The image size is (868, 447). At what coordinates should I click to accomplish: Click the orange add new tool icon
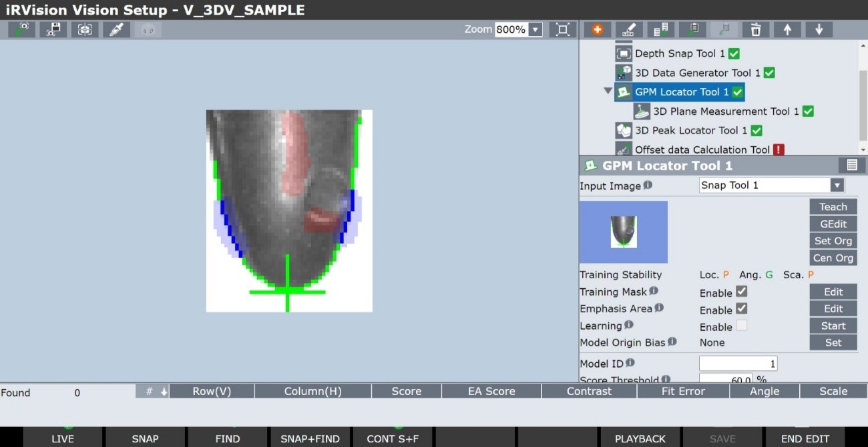click(597, 29)
